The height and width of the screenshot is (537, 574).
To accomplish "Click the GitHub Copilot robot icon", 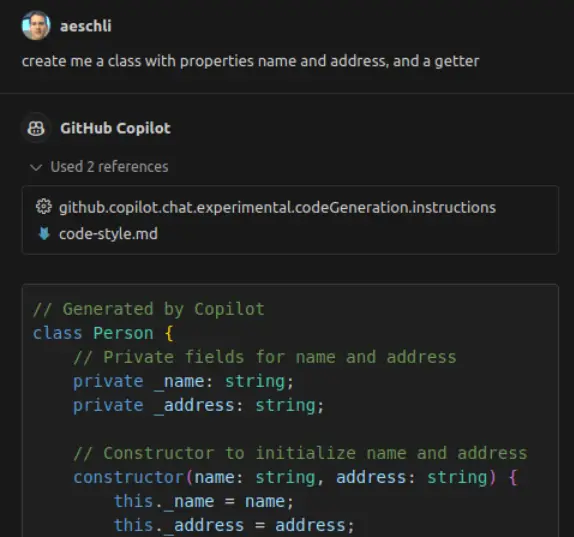I will [x=36, y=128].
